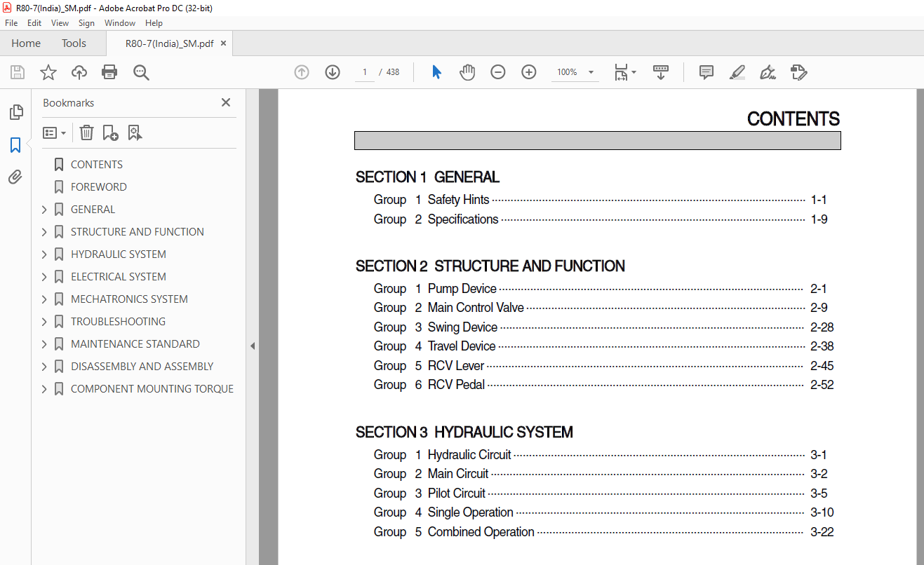Open the Sign menu
The width and height of the screenshot is (924, 565).
coord(86,23)
